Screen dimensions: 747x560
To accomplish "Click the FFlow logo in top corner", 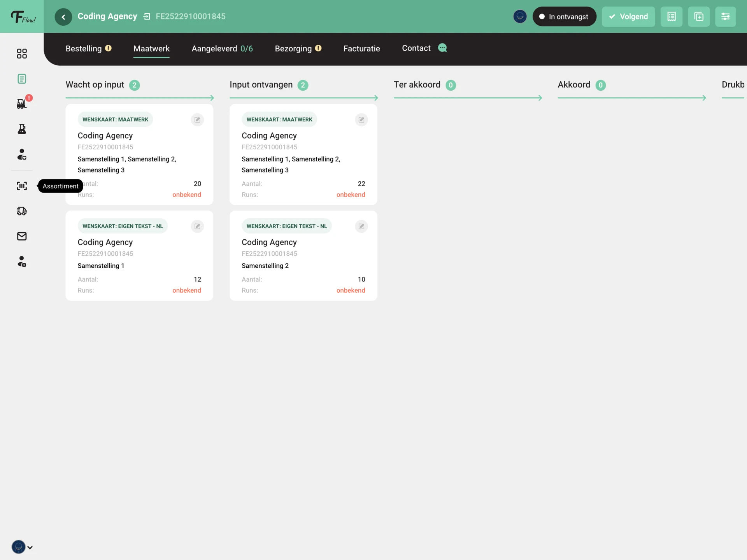I will pos(22,17).
